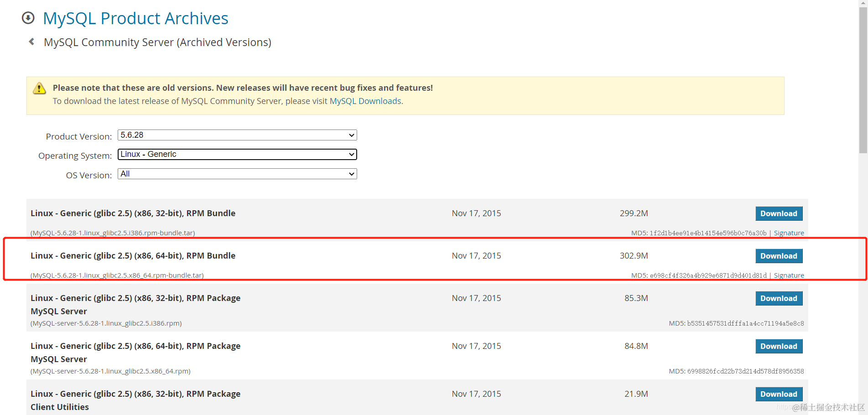
Task: Click the size value 85.3M
Action: tap(636, 298)
